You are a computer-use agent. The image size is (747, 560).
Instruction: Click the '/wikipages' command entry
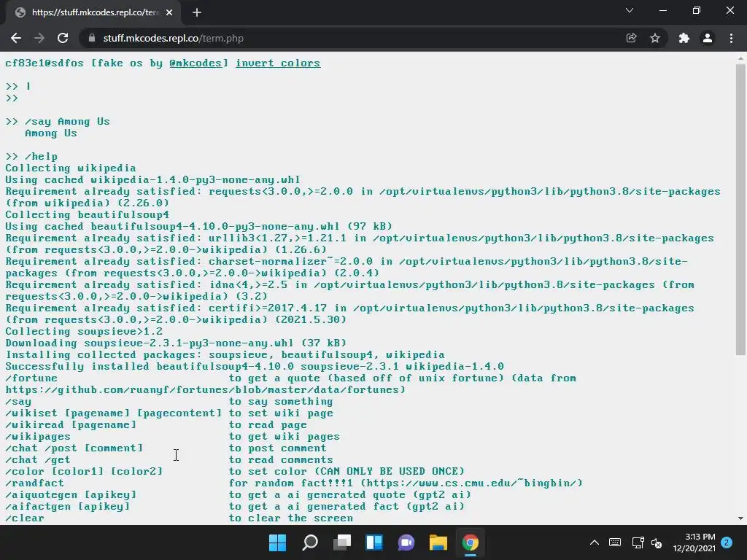[x=38, y=436]
